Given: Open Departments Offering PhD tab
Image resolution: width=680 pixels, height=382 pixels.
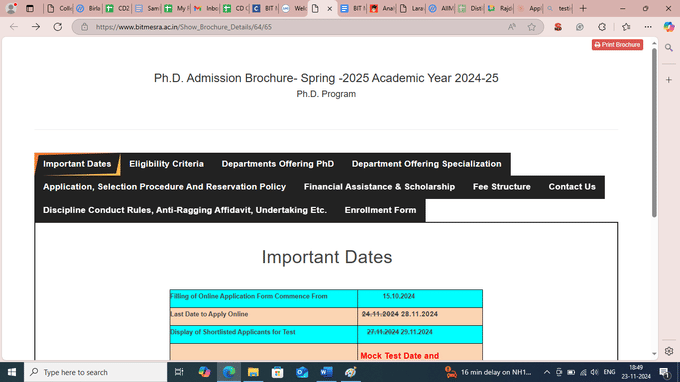Looking at the screenshot, I should pyautogui.click(x=278, y=164).
